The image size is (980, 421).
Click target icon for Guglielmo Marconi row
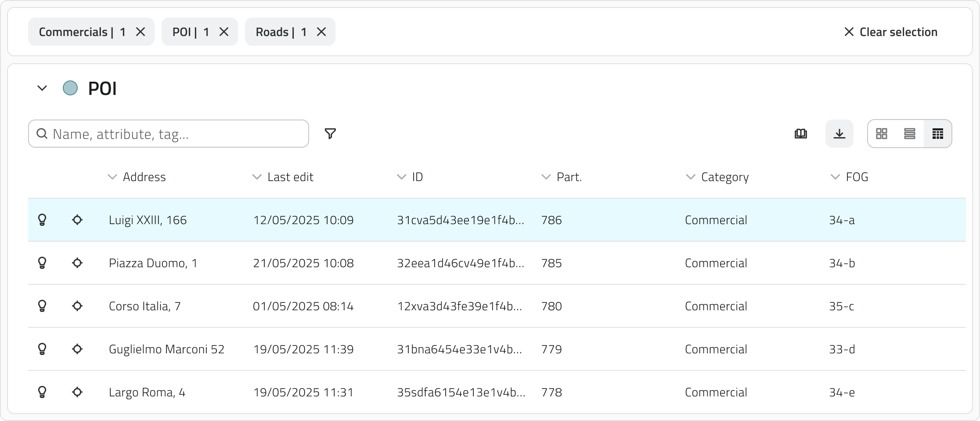pyautogui.click(x=77, y=349)
